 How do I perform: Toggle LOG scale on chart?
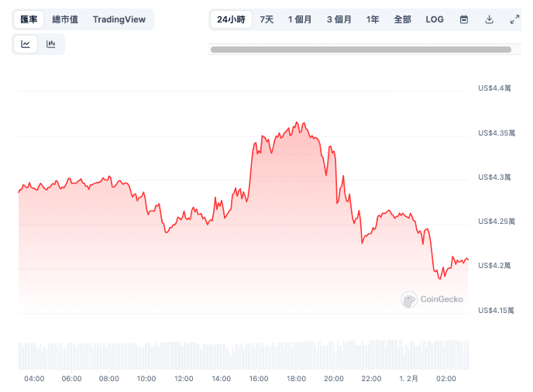(x=435, y=19)
